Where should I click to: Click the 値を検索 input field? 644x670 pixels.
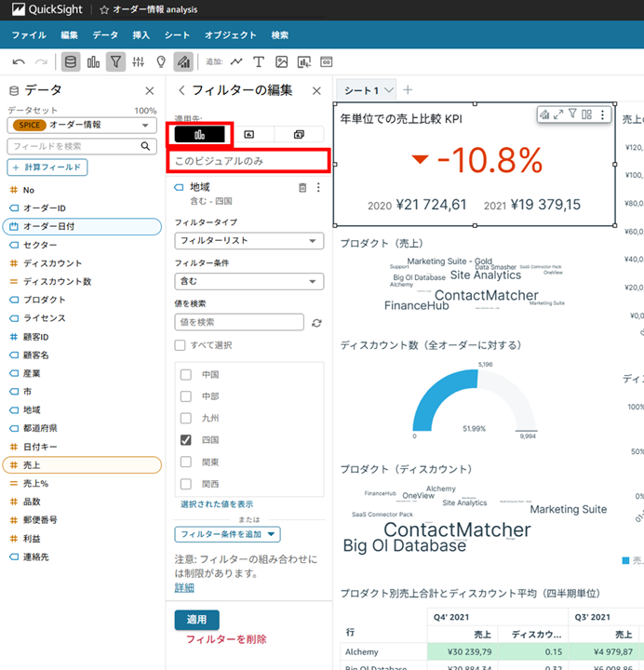(239, 322)
